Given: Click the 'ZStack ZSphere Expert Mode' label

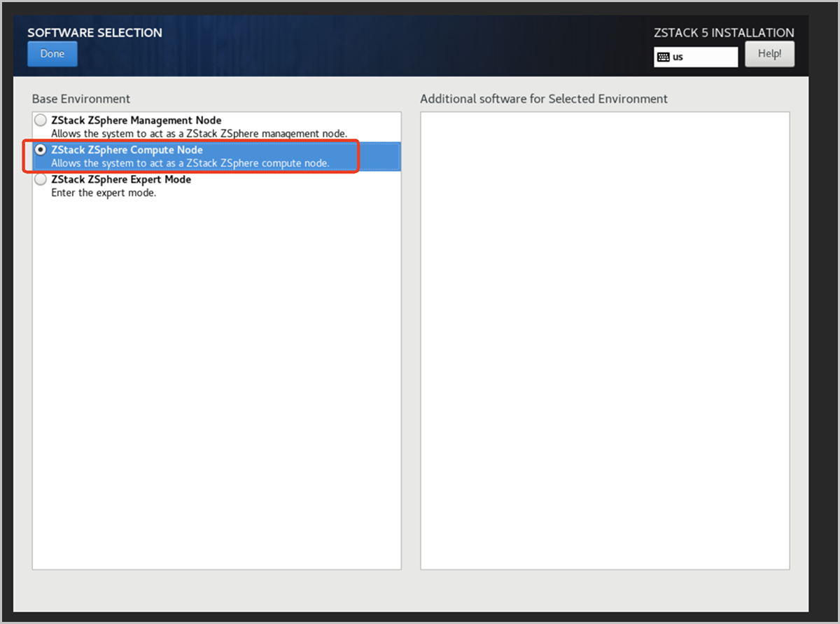Looking at the screenshot, I should (121, 179).
